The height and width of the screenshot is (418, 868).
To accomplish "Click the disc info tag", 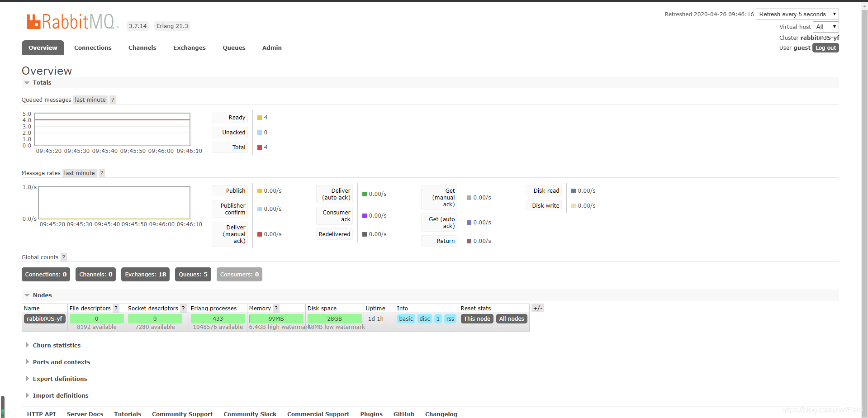I will [425, 319].
